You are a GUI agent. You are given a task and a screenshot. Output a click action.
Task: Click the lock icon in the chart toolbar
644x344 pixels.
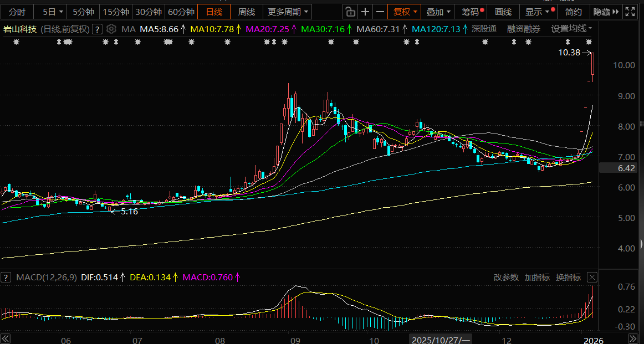tap(350, 12)
